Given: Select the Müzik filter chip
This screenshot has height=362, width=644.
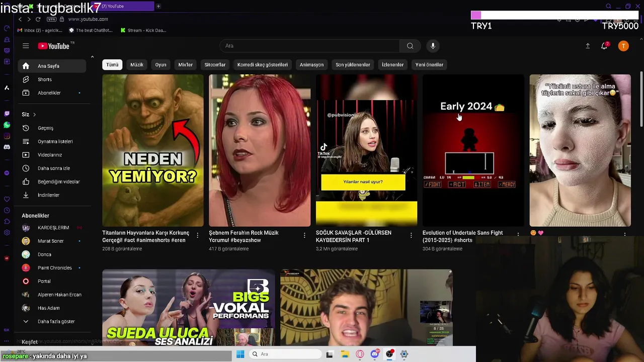Looking at the screenshot, I should click(x=137, y=64).
